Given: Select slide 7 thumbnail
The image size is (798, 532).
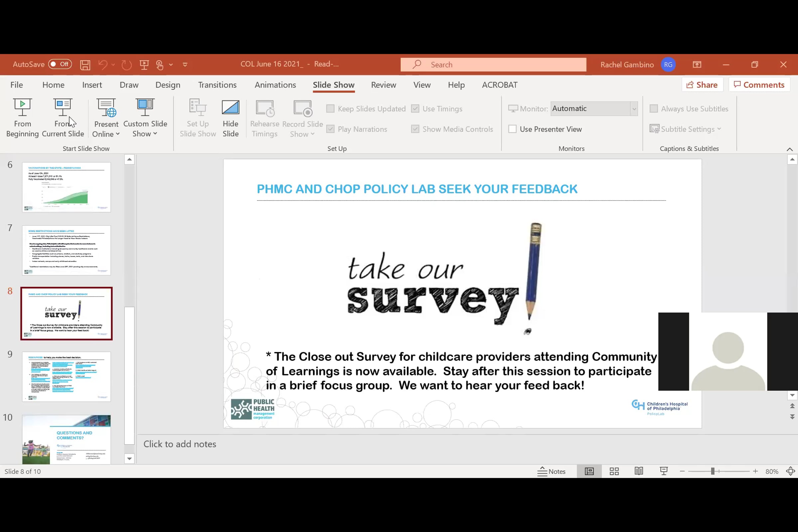Looking at the screenshot, I should (66, 250).
